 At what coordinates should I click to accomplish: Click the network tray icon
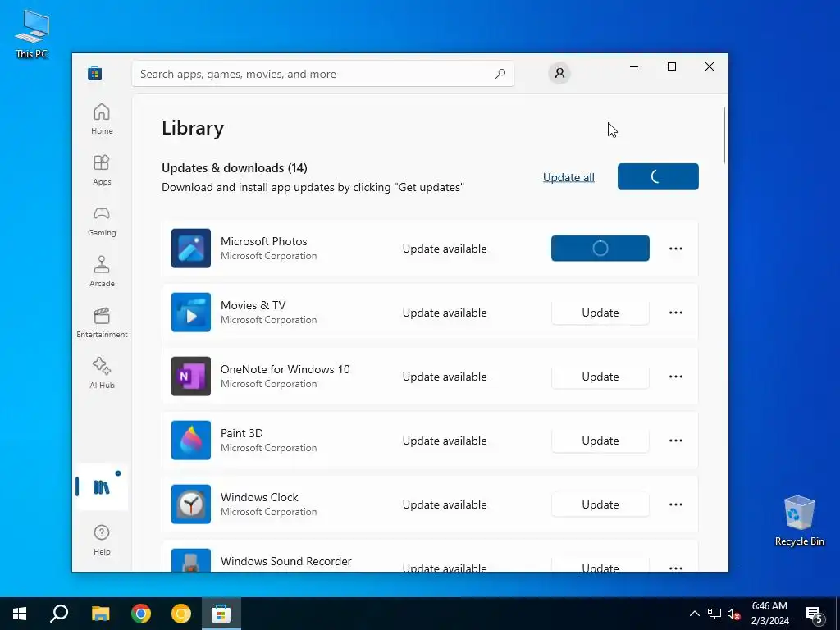point(714,614)
